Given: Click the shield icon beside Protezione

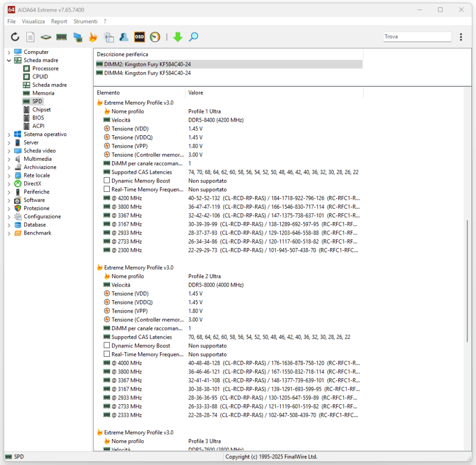Looking at the screenshot, I should (18, 208).
